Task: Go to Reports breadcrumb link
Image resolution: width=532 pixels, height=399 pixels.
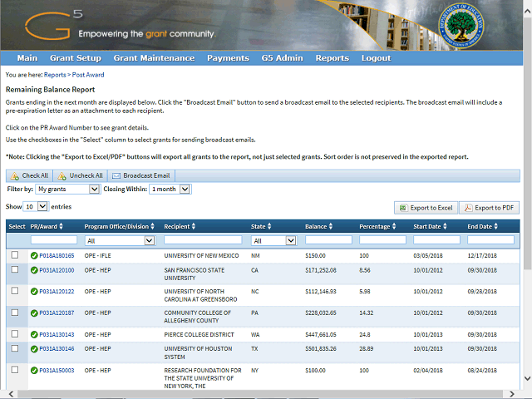Action: pos(55,75)
